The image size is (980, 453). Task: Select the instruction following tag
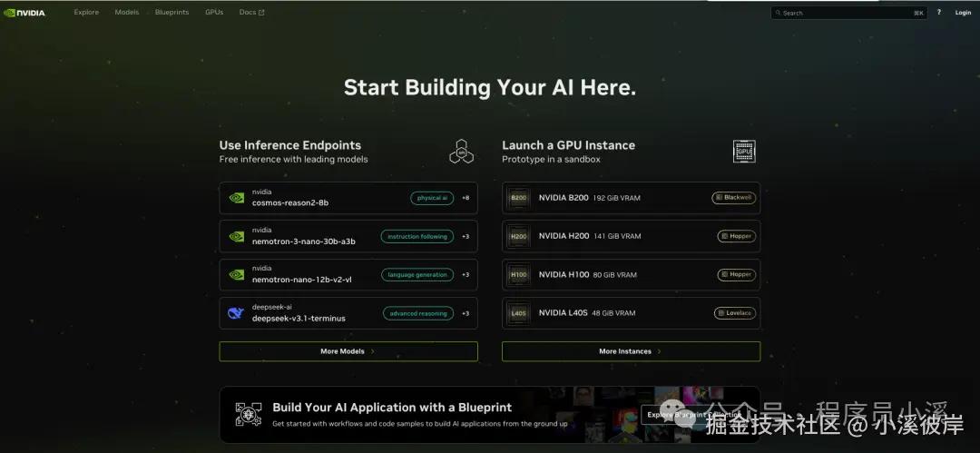click(x=416, y=237)
